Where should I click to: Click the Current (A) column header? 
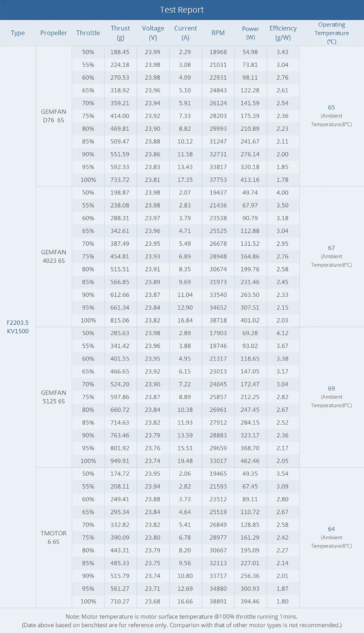click(185, 33)
